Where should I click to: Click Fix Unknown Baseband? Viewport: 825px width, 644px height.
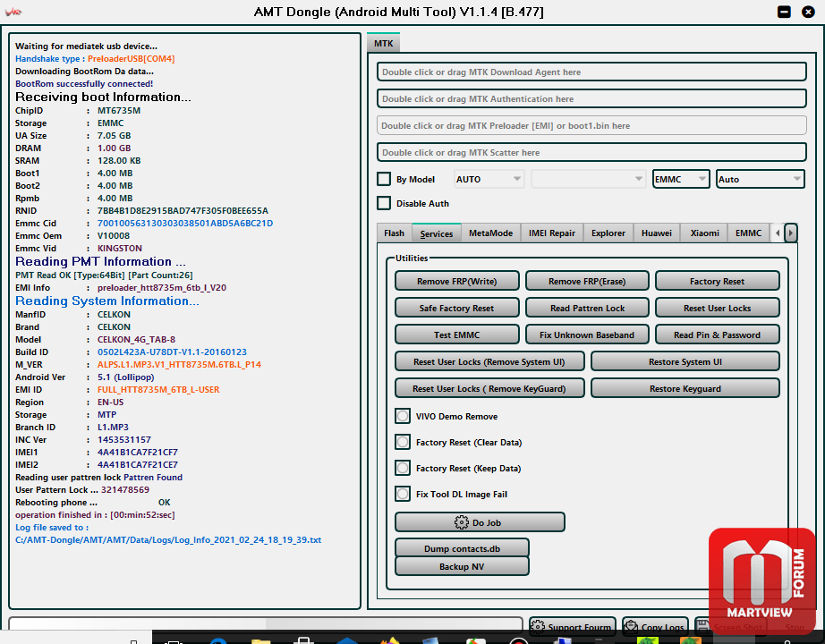coord(587,335)
